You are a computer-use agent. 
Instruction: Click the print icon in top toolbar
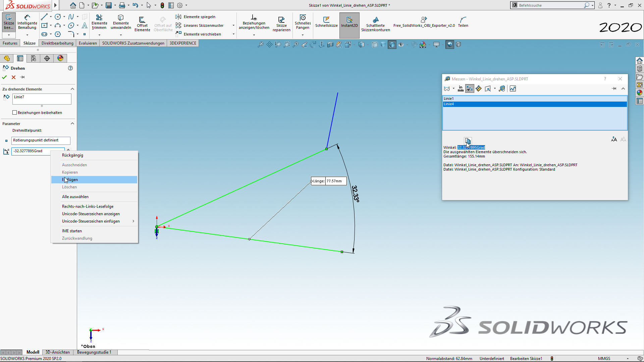pos(122,5)
